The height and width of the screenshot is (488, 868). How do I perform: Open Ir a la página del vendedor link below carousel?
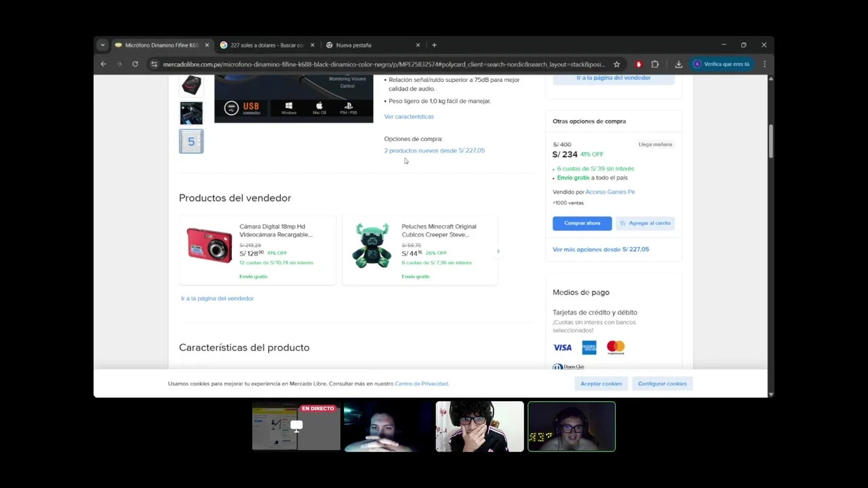pos(218,298)
